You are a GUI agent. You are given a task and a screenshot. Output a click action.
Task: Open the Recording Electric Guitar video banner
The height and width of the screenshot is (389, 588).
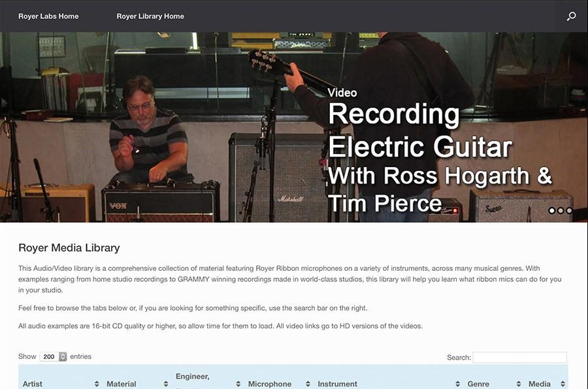[x=294, y=127]
